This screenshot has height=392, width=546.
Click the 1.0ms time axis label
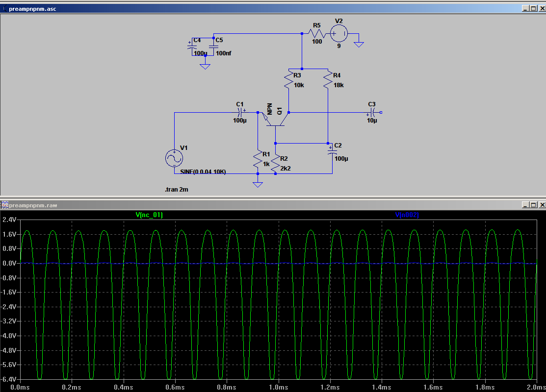[x=279, y=387]
